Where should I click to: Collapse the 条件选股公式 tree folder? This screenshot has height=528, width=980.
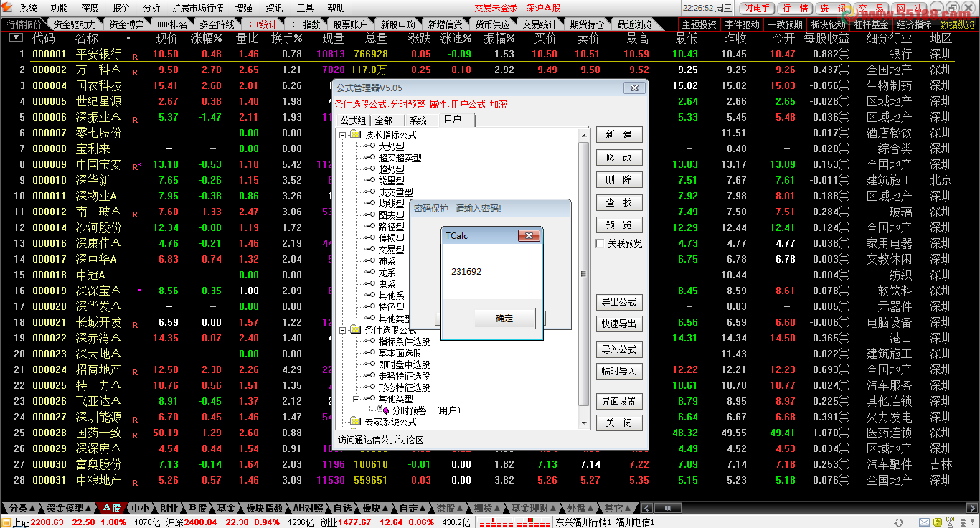(343, 330)
